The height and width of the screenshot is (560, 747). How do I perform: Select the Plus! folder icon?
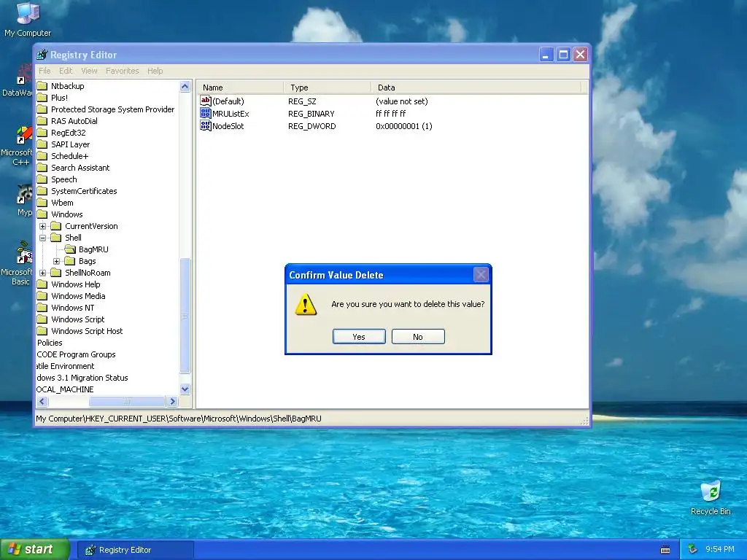pos(42,98)
